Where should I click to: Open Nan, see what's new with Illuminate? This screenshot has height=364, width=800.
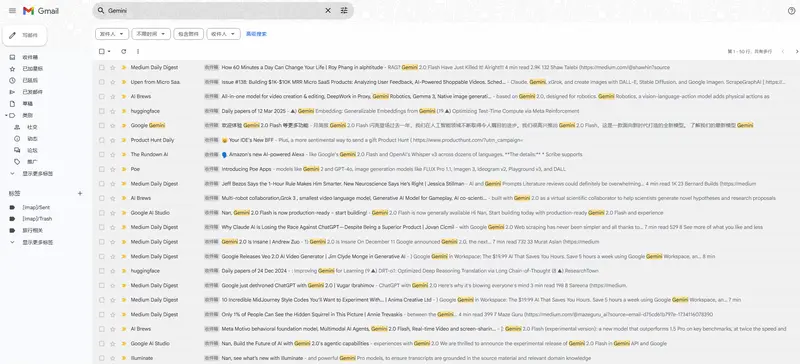click(446, 358)
